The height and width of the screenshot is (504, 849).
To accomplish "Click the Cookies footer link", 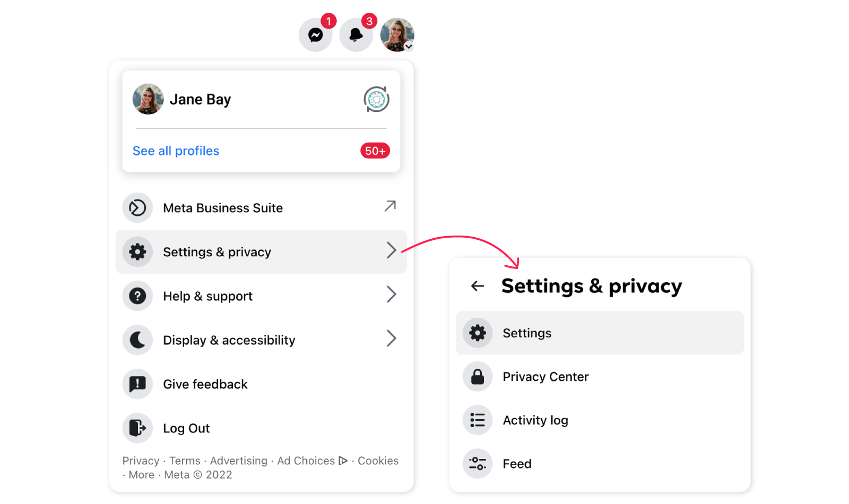I will pos(378,460).
